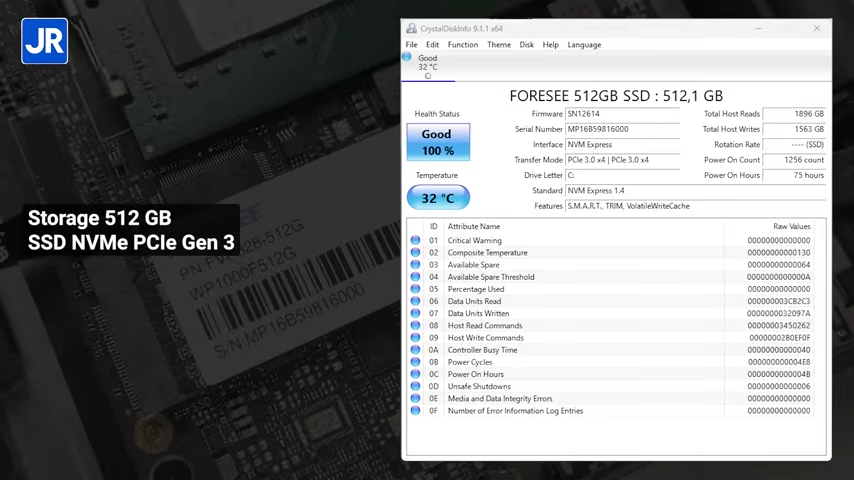Viewport: 854px width, 480px height.
Task: Click the 32 °C temperature button
Action: [x=437, y=198]
